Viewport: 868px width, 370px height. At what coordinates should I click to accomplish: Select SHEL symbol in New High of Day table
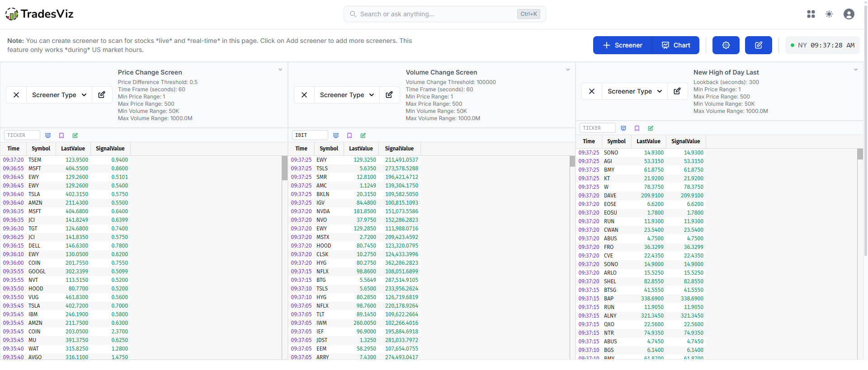pyautogui.click(x=610, y=281)
